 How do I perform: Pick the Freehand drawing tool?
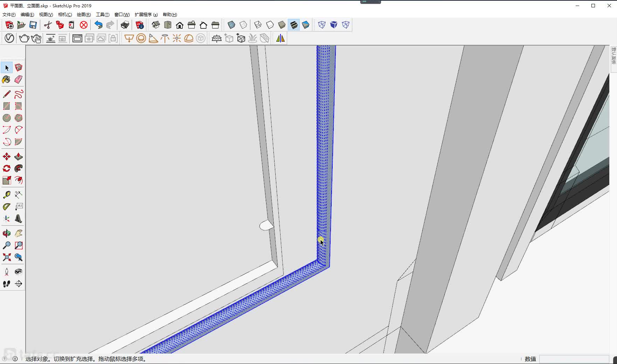click(x=19, y=94)
